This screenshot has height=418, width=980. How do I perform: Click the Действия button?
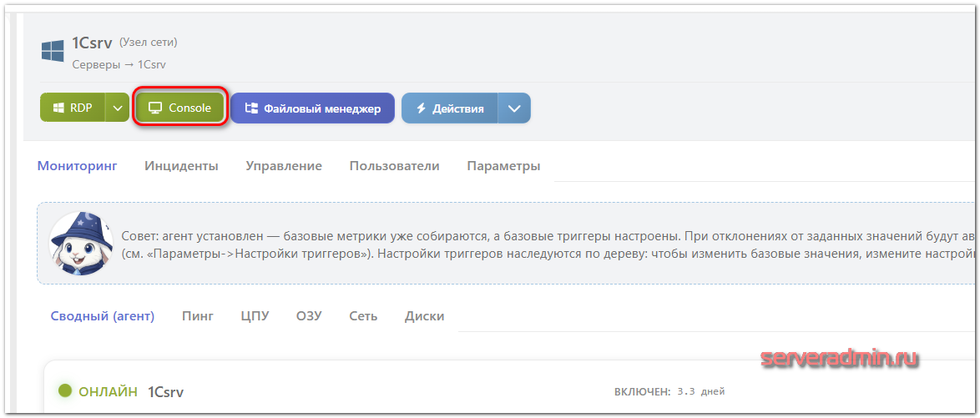450,108
